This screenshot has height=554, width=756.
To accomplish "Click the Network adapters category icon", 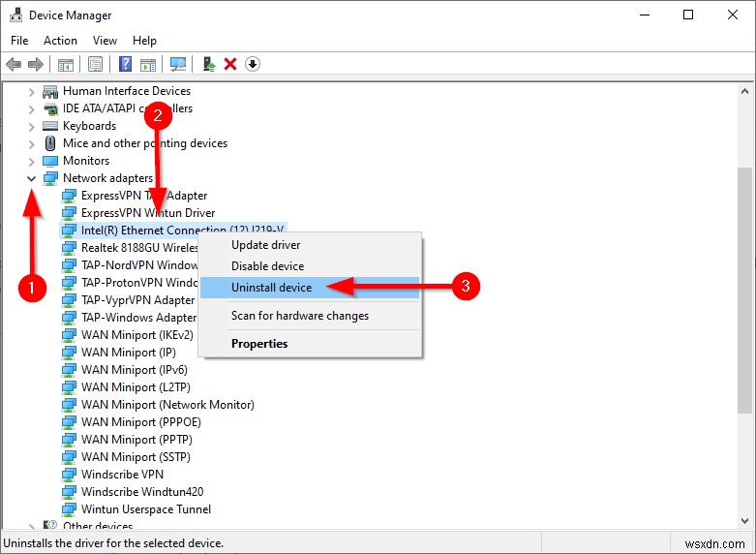I will pyautogui.click(x=50, y=178).
